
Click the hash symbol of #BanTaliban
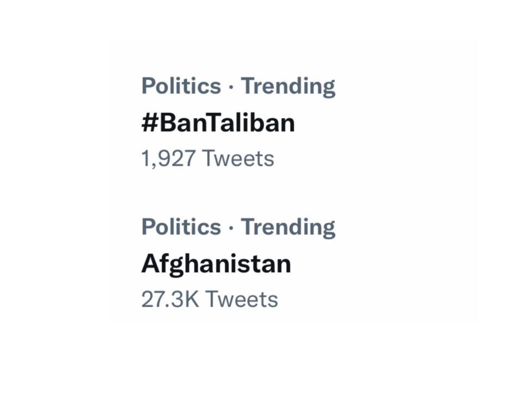149,123
